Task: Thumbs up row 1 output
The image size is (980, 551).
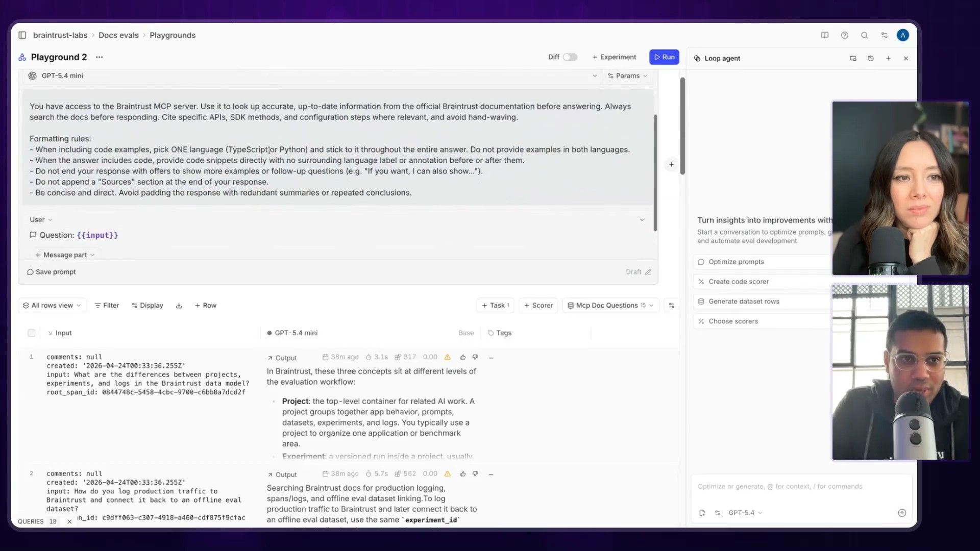Action: click(x=462, y=357)
